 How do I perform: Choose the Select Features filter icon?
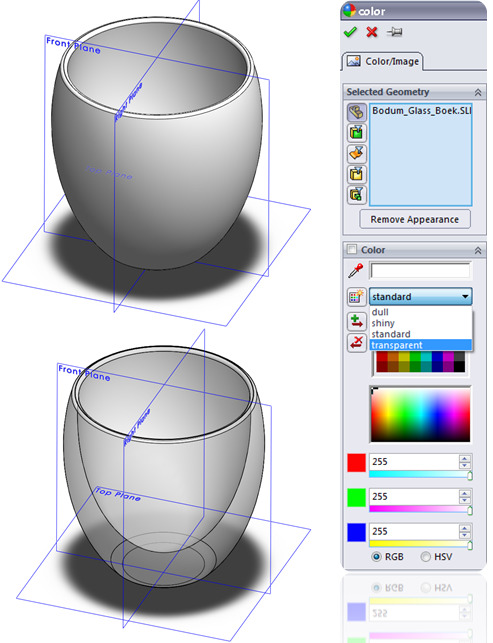click(x=357, y=194)
